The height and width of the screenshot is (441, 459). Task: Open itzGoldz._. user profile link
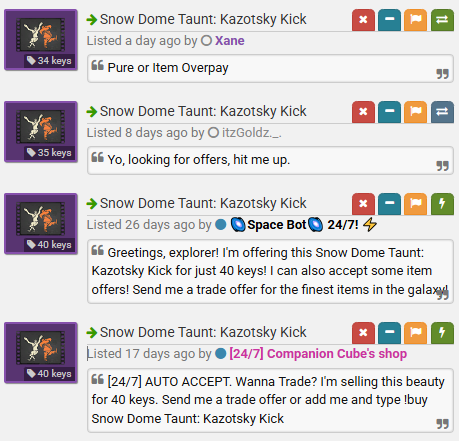(252, 133)
